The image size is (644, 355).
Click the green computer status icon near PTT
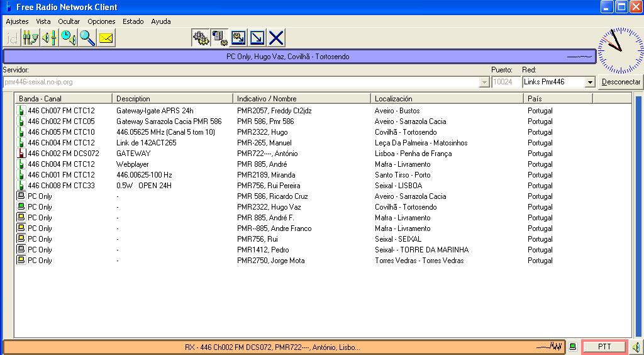point(574,347)
